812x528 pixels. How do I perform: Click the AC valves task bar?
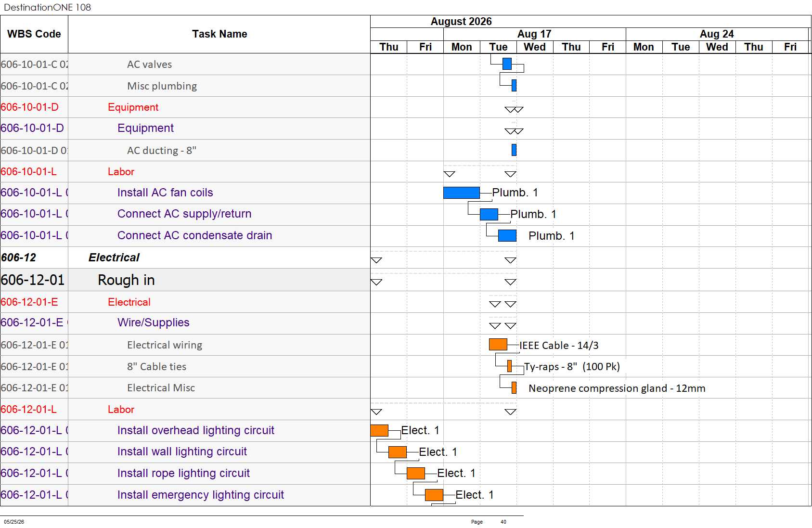[x=507, y=64]
